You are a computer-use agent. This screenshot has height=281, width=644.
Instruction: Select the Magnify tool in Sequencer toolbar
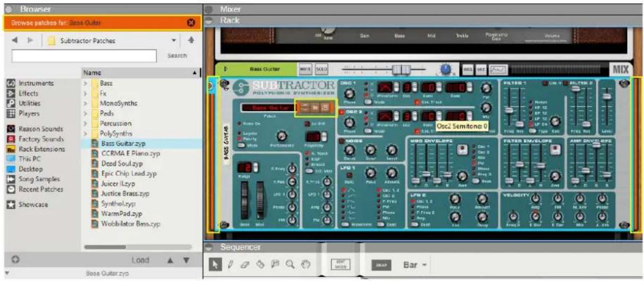click(291, 263)
